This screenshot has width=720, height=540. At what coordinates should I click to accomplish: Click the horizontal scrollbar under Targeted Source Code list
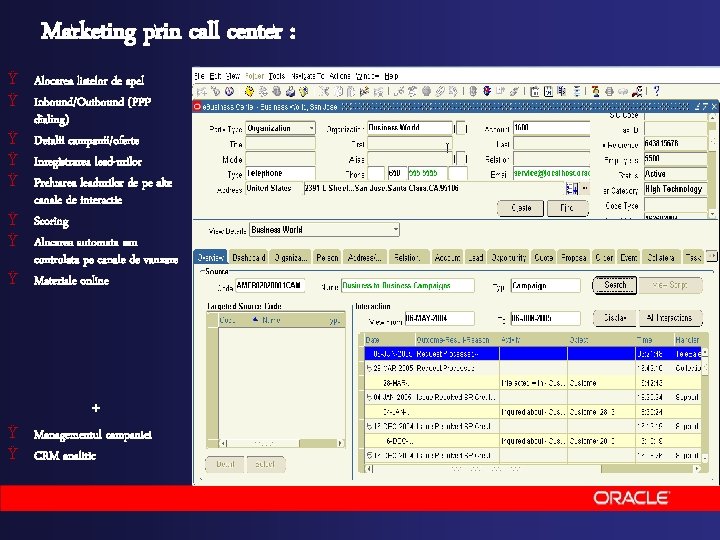click(282, 443)
